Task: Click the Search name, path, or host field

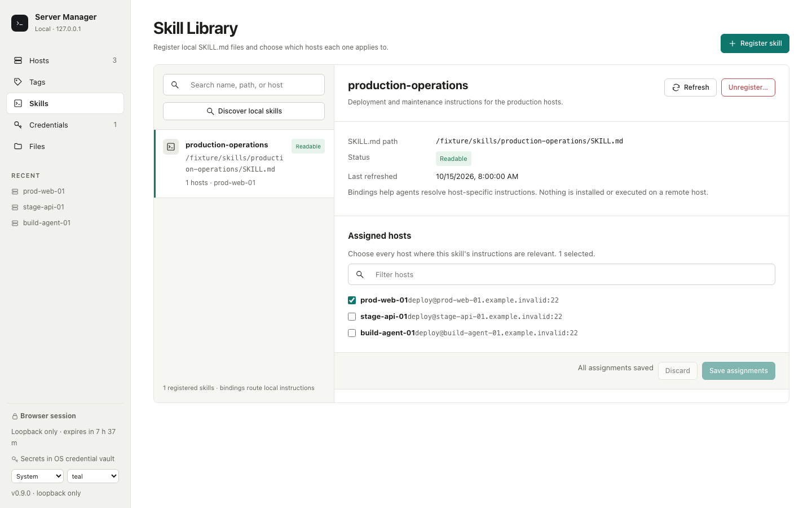Action: pos(244,85)
